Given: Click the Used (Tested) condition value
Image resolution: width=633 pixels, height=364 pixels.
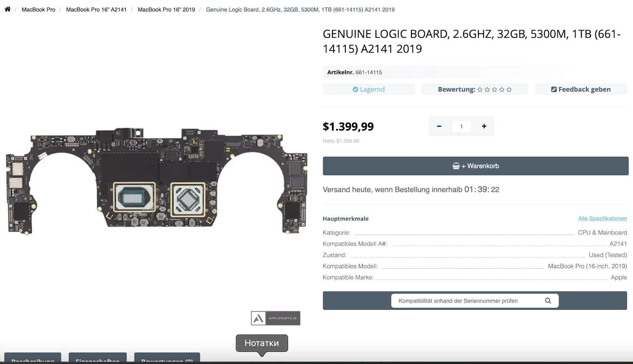Looking at the screenshot, I should point(608,255).
